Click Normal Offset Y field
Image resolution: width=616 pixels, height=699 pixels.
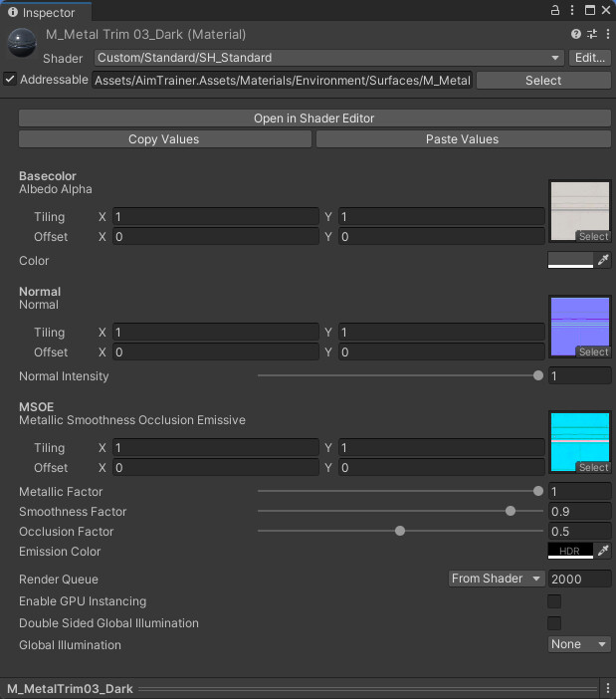coord(442,352)
